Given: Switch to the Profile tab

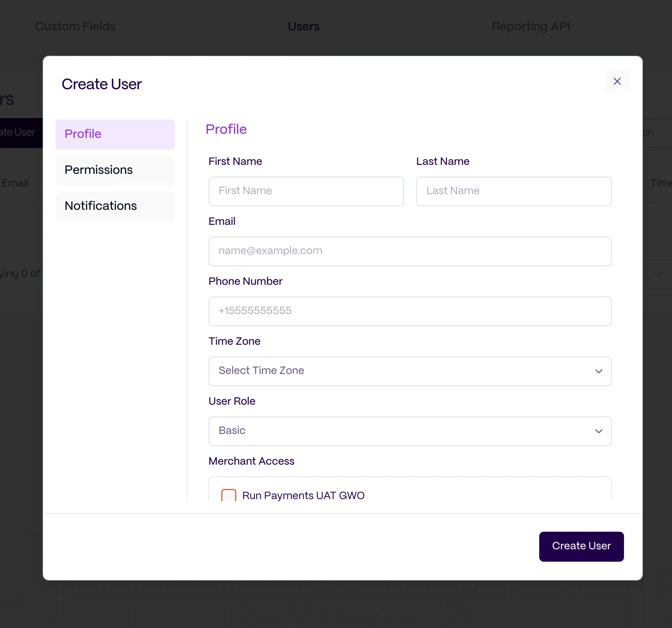Looking at the screenshot, I should pos(115,134).
